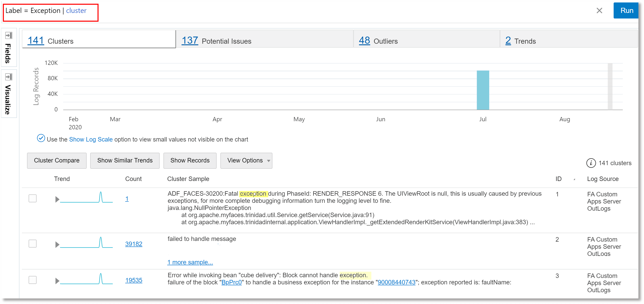
Task: Run the cluster query
Action: [627, 10]
